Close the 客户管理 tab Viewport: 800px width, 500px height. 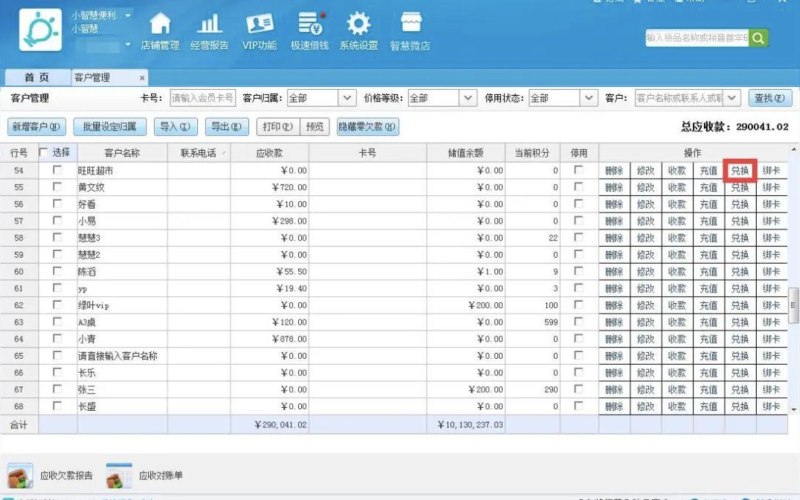142,78
